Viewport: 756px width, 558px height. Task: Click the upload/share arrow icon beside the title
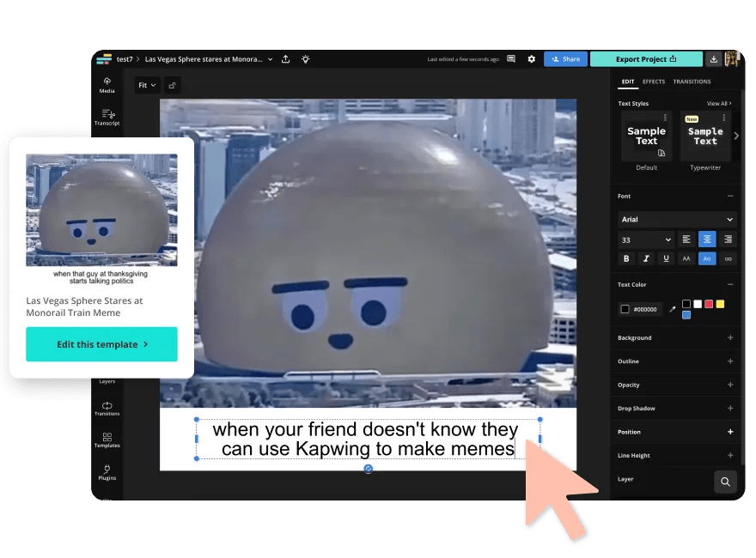click(285, 58)
